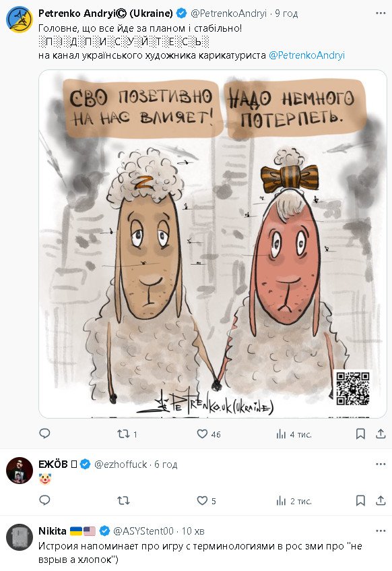Open the @PetrenkoAndryi mention link
The width and height of the screenshot is (392, 571).
(306, 55)
